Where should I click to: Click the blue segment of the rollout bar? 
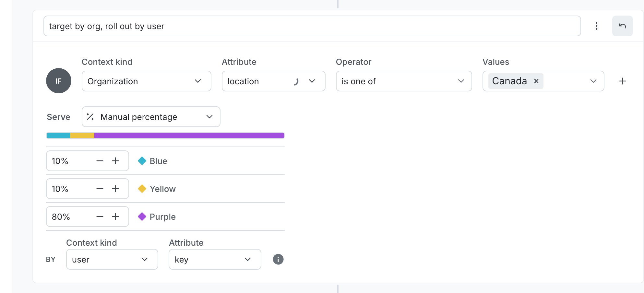coord(58,135)
